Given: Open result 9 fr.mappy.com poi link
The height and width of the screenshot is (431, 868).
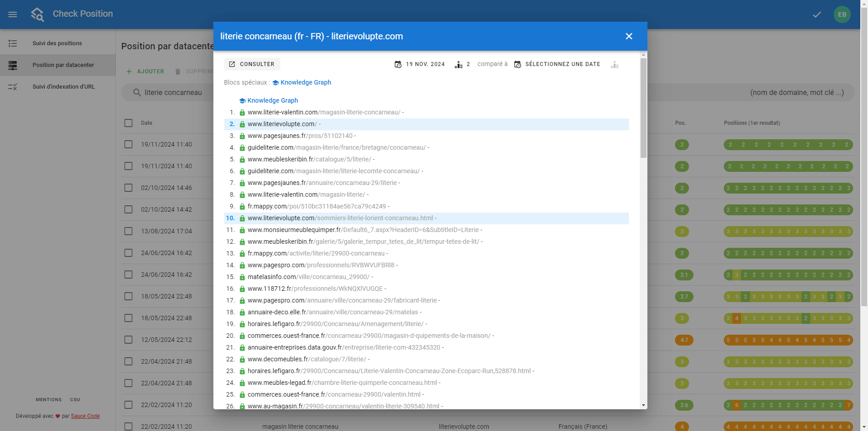Looking at the screenshot, I should pyautogui.click(x=316, y=206).
